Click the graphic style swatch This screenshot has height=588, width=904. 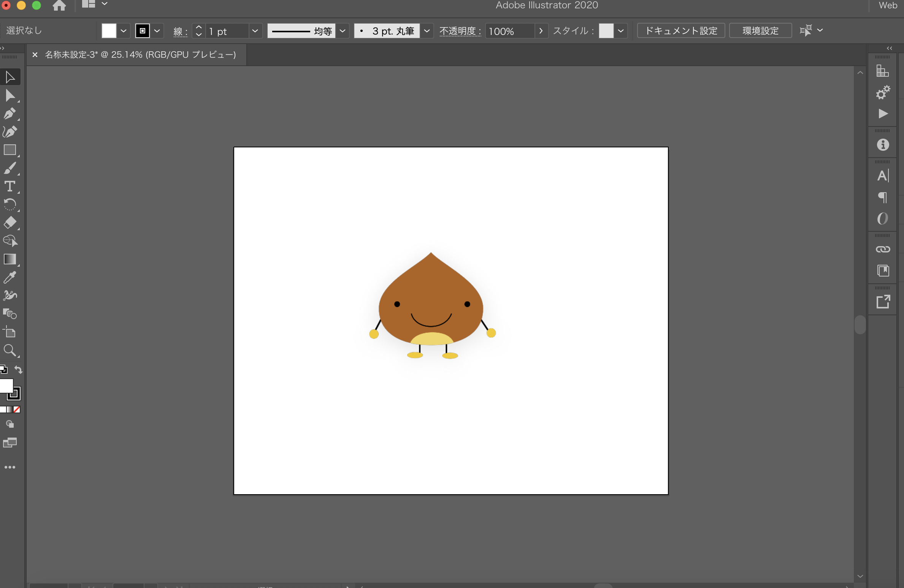click(606, 31)
